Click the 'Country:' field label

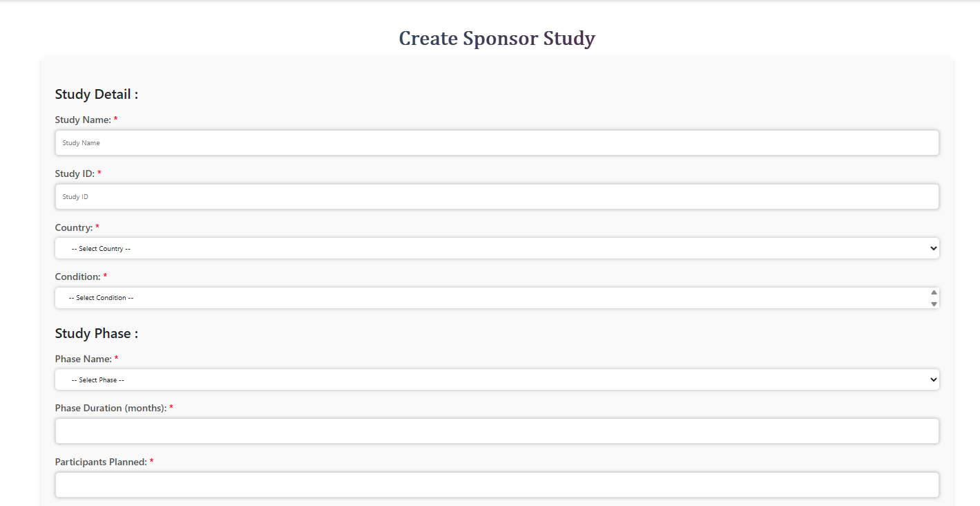(x=73, y=227)
